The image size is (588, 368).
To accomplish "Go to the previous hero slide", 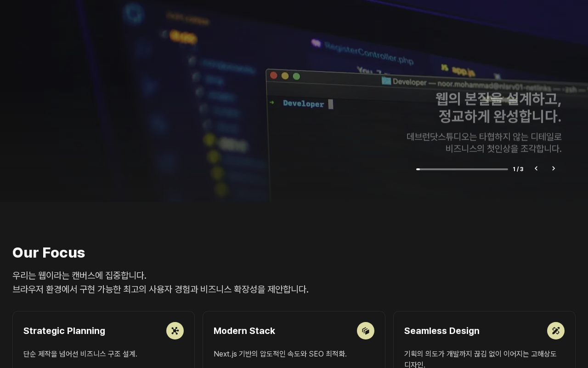I will coord(536,168).
